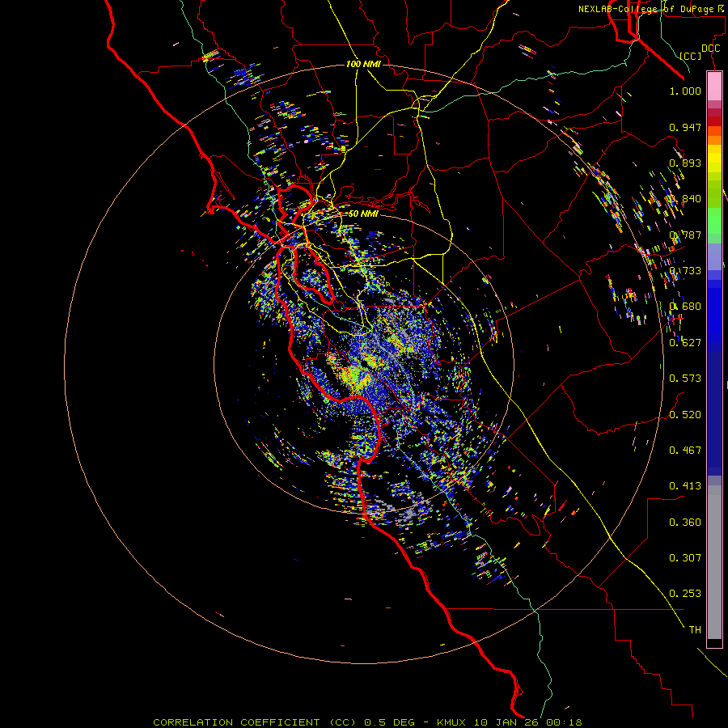Select the 0.253 scale value

pos(685,594)
